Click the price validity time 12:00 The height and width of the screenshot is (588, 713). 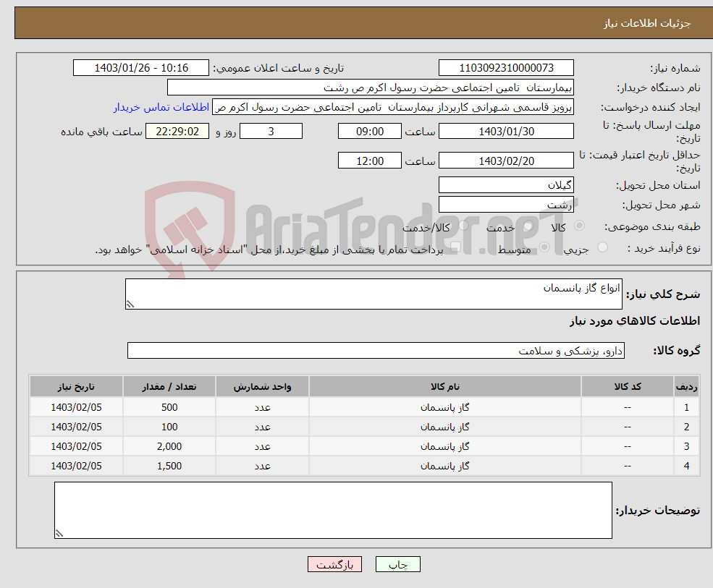pyautogui.click(x=370, y=161)
